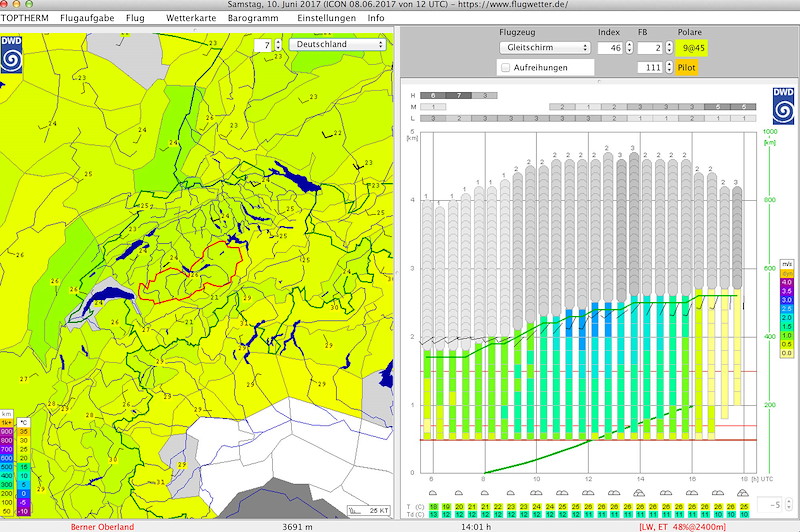
Task: Click the orange Pilot button
Action: 686,67
